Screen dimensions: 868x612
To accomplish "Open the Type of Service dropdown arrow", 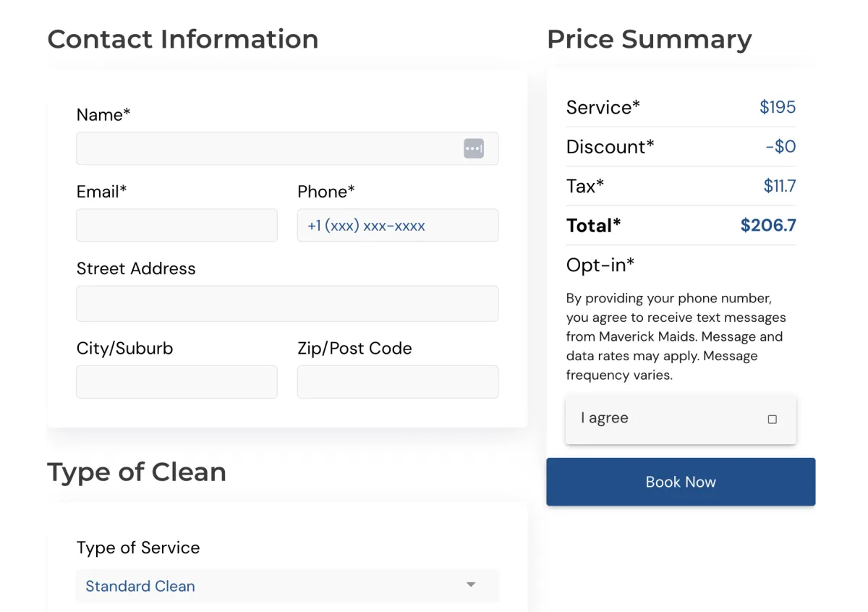I will [471, 585].
